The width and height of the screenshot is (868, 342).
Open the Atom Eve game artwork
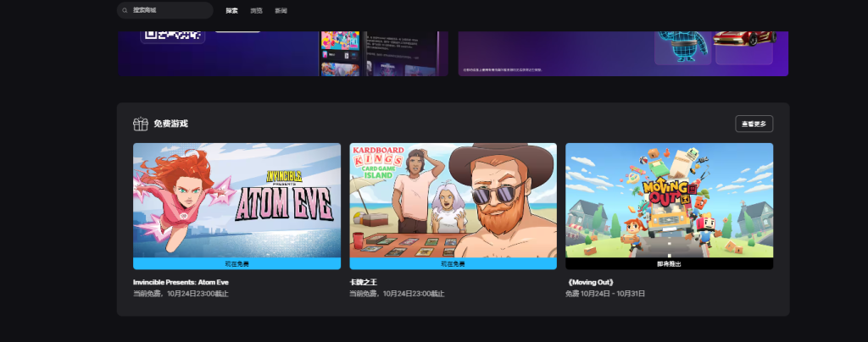[236, 200]
